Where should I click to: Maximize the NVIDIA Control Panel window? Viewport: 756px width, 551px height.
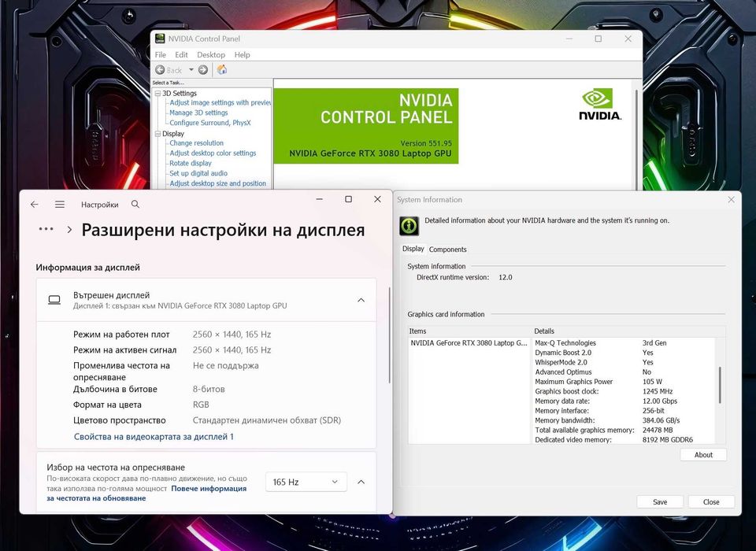[598, 39]
